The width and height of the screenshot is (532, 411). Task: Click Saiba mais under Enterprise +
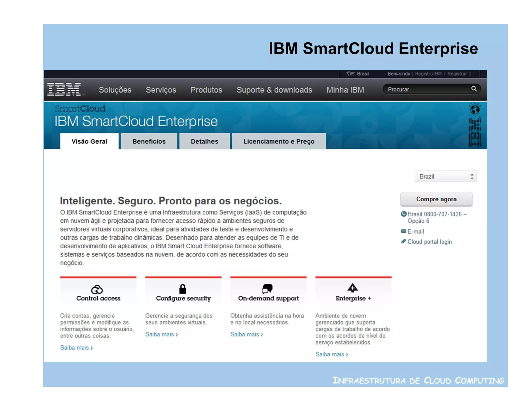click(x=332, y=354)
